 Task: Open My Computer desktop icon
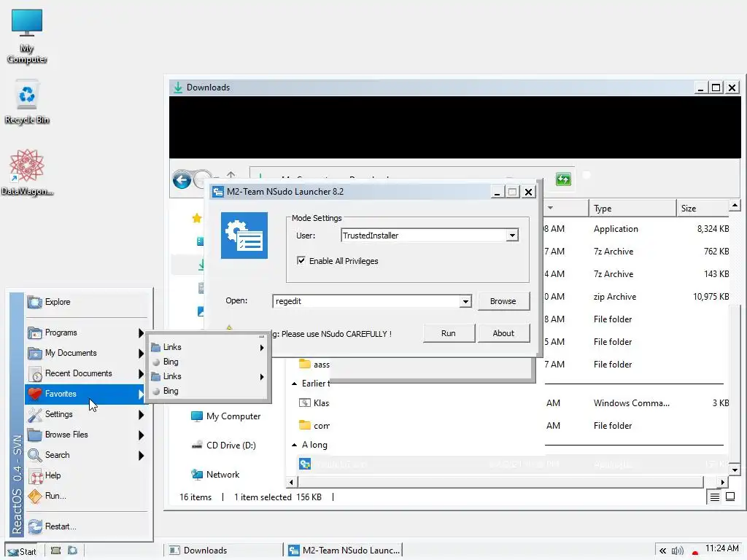point(27,37)
